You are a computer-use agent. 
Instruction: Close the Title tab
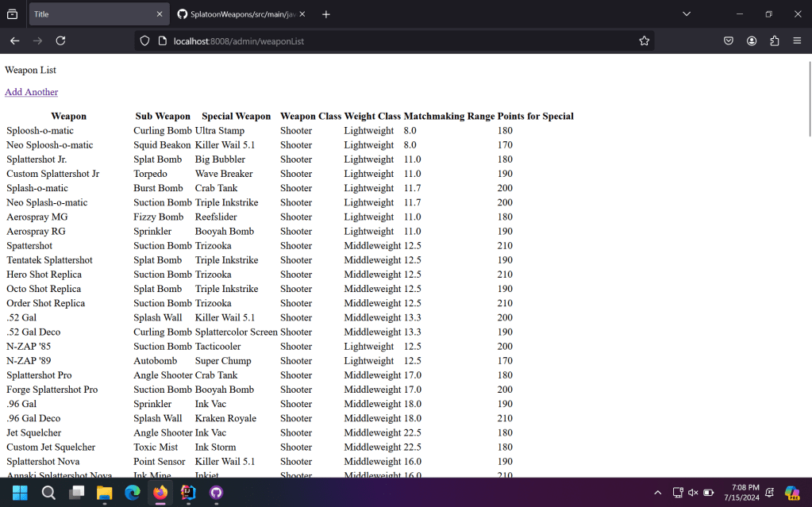(160, 14)
